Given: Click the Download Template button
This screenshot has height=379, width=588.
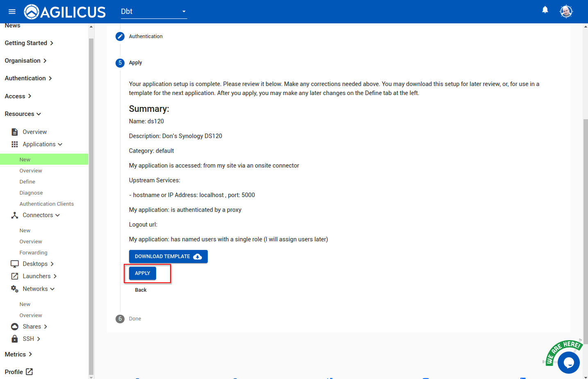Looking at the screenshot, I should pos(168,256).
